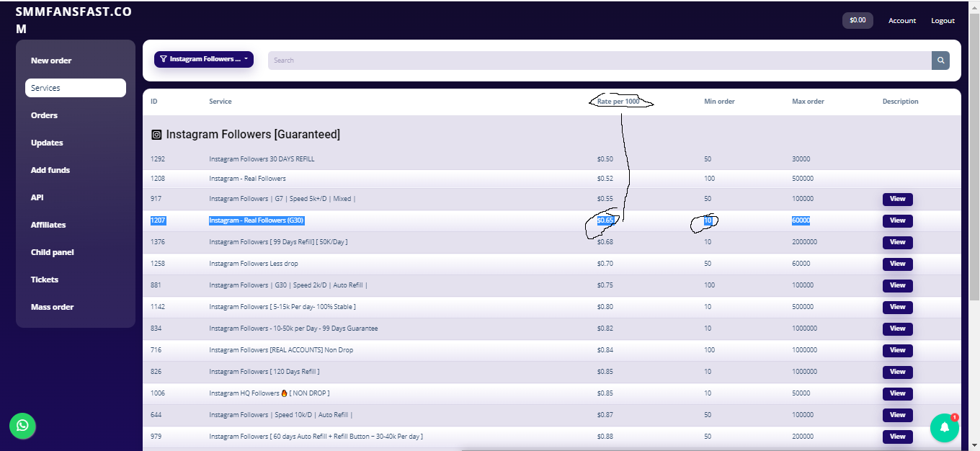Click rate $0.52 of service 1208
The width and height of the screenshot is (980, 451).
pos(605,179)
